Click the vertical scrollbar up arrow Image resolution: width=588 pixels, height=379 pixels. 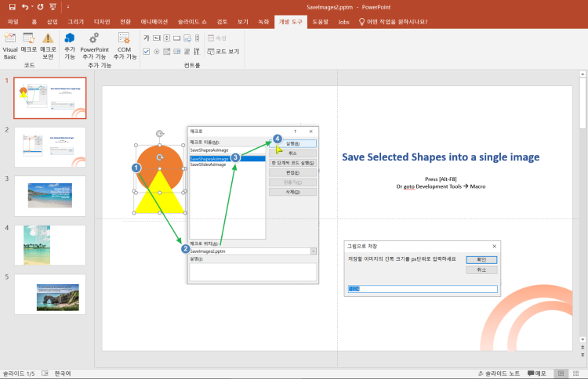coord(583,74)
